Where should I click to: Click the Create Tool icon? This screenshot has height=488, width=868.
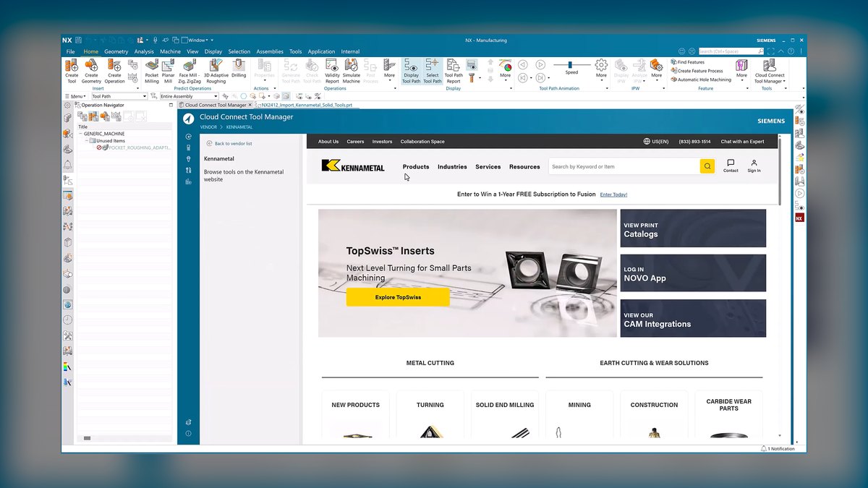[x=72, y=71]
